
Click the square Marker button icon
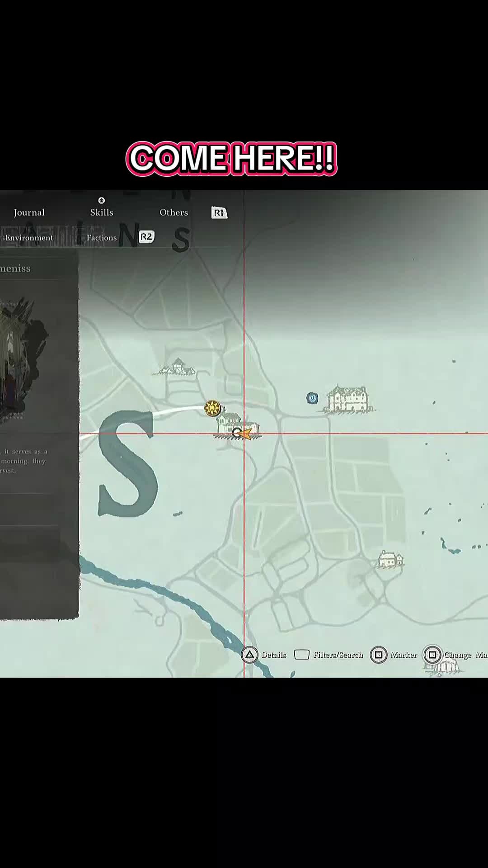379,655
